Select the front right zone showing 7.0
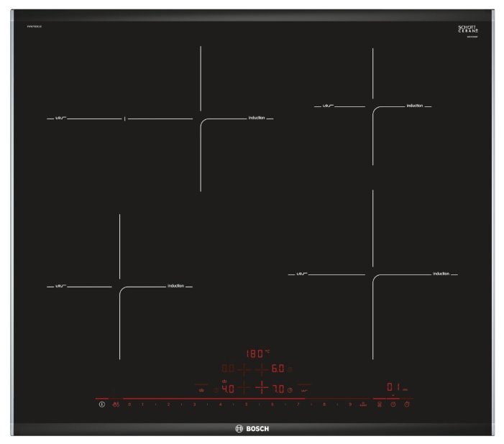Screen dimensions: 504x444 pyautogui.click(x=277, y=389)
